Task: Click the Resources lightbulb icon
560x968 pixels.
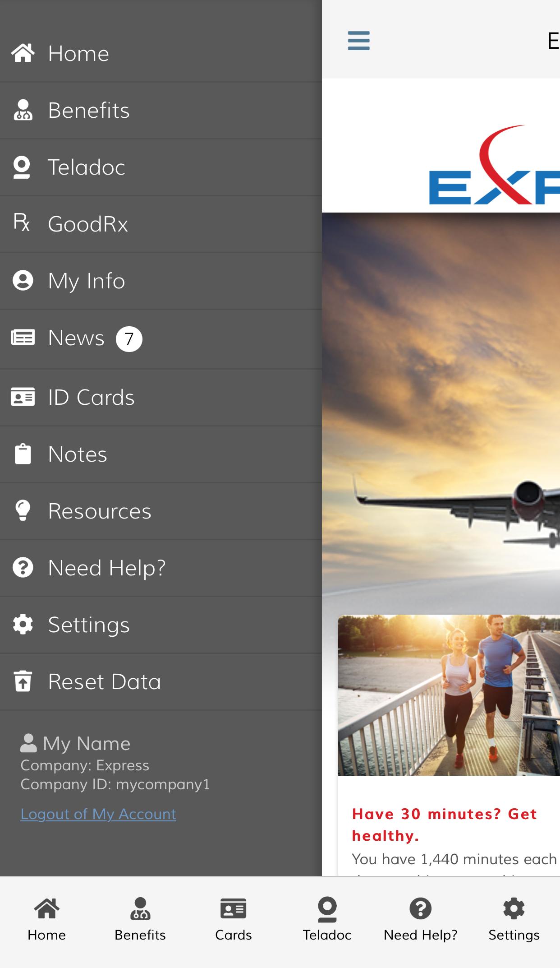Action: tap(23, 511)
